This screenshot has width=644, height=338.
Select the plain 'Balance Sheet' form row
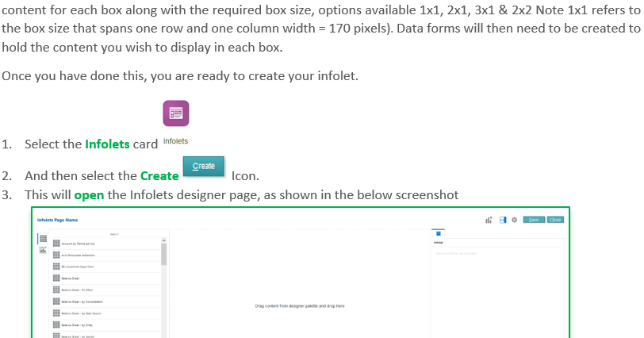[x=107, y=278]
